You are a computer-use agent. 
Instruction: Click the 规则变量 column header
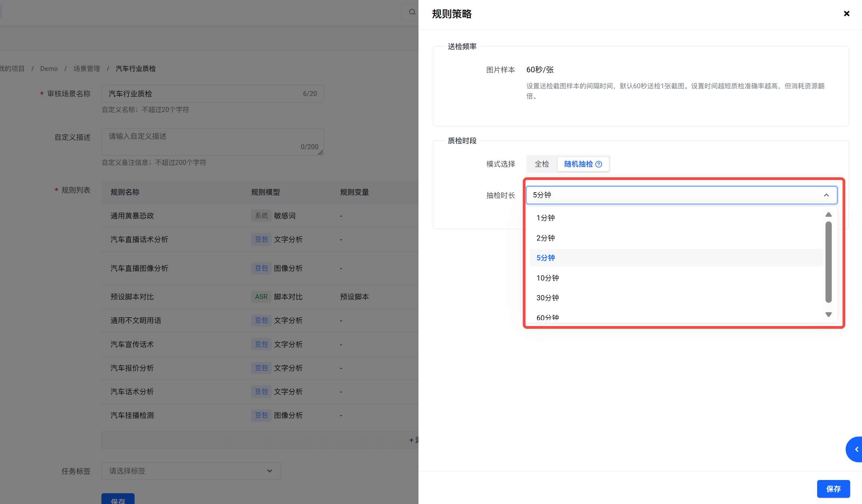coord(355,192)
